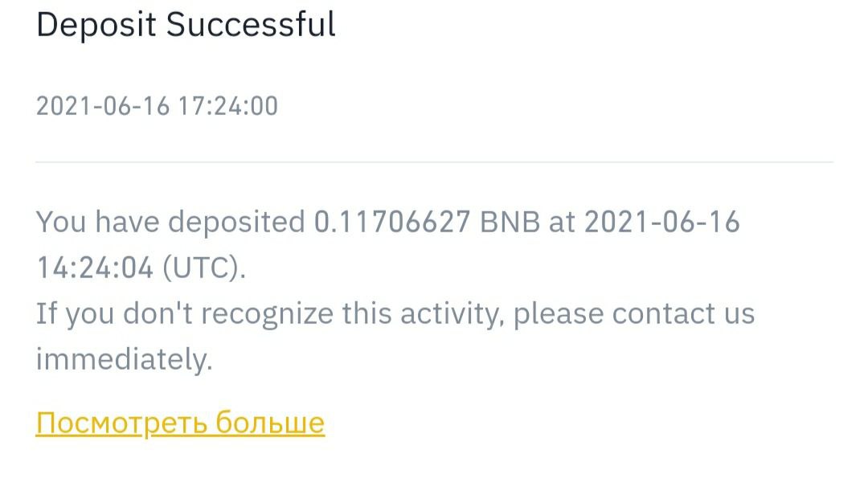
Task: Click the word "Deposit" in the title
Action: pyautogui.click(x=96, y=25)
